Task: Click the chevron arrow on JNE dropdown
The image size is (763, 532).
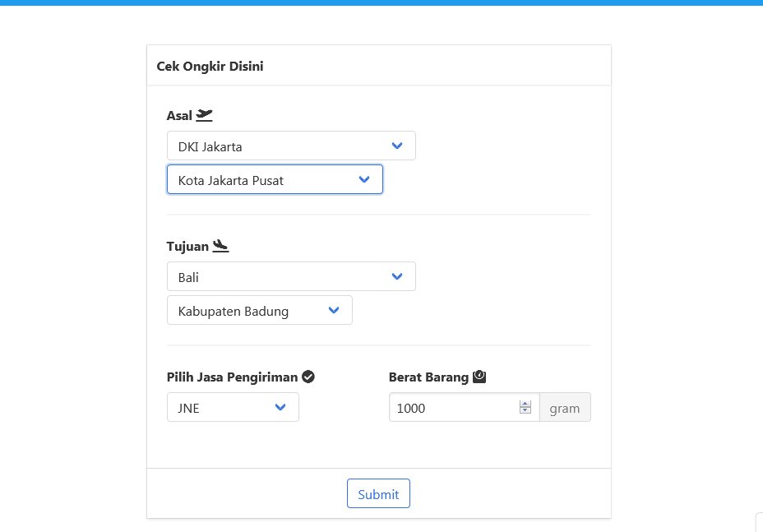Action: 280,407
